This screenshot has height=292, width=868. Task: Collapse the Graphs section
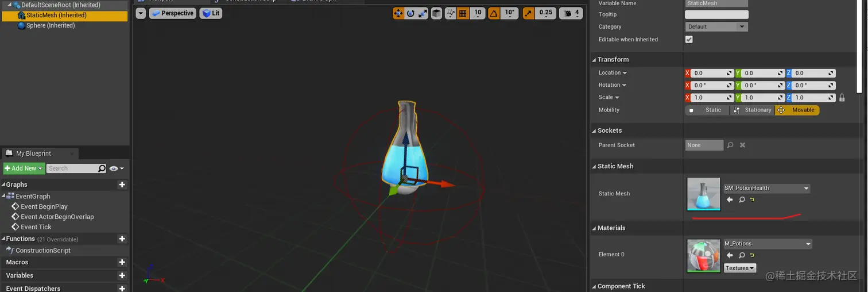click(3, 185)
